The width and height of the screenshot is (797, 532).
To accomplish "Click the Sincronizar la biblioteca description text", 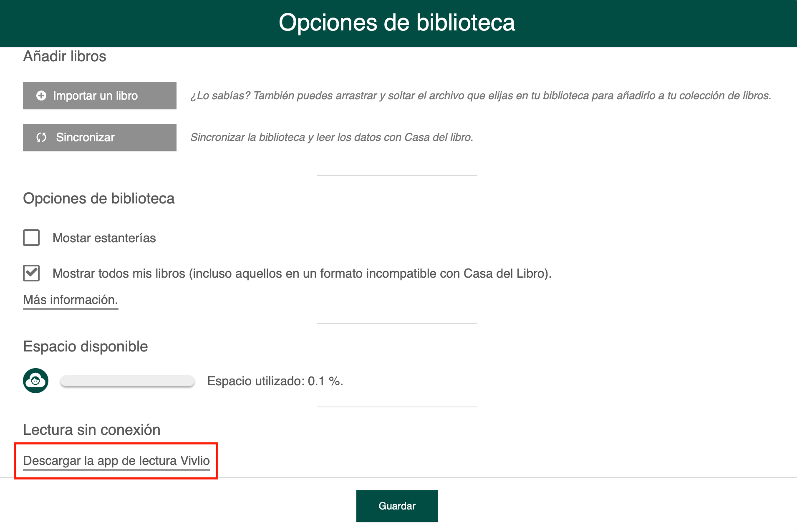I will (332, 137).
